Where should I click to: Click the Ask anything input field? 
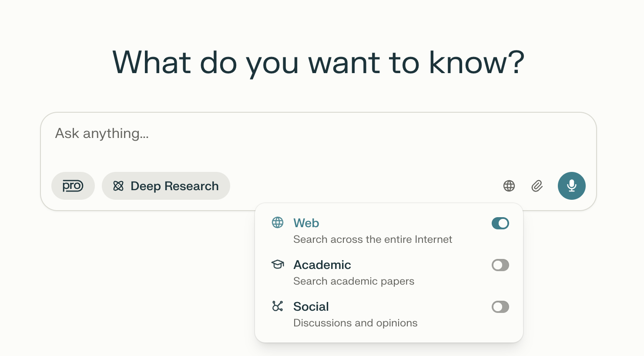pos(174,133)
